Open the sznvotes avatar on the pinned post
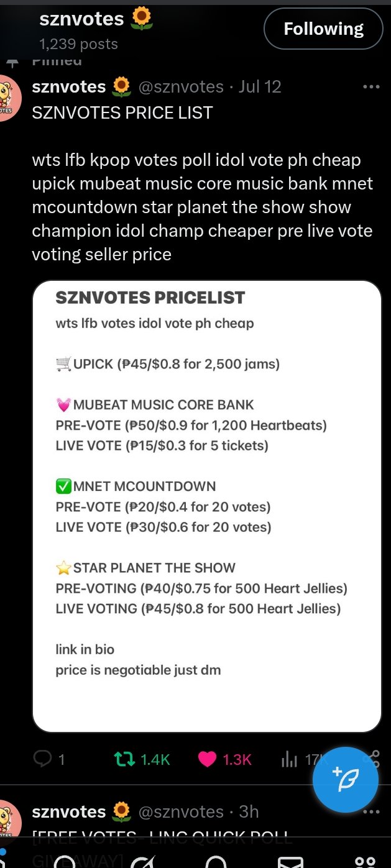The image size is (391, 868). [x=9, y=98]
